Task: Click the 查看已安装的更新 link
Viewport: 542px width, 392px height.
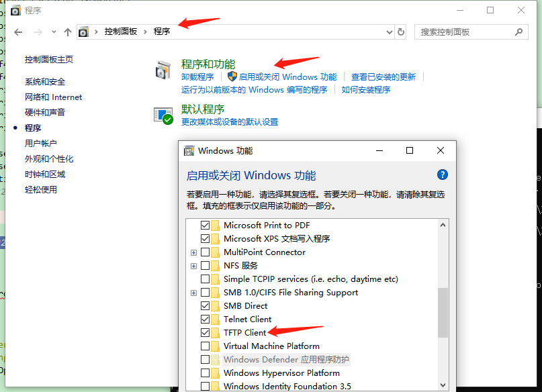Action: point(383,75)
